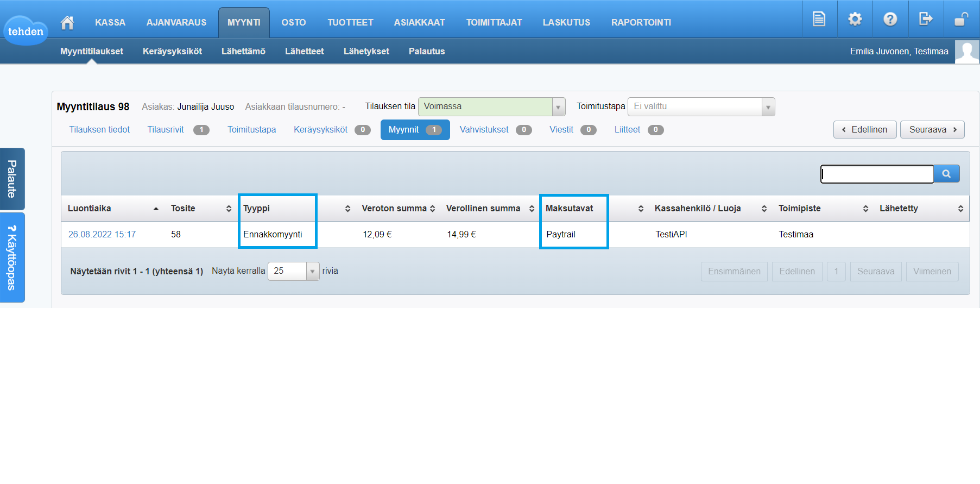Go to the Seuraava order
Screen dimensions: 980x484
pyautogui.click(x=932, y=130)
